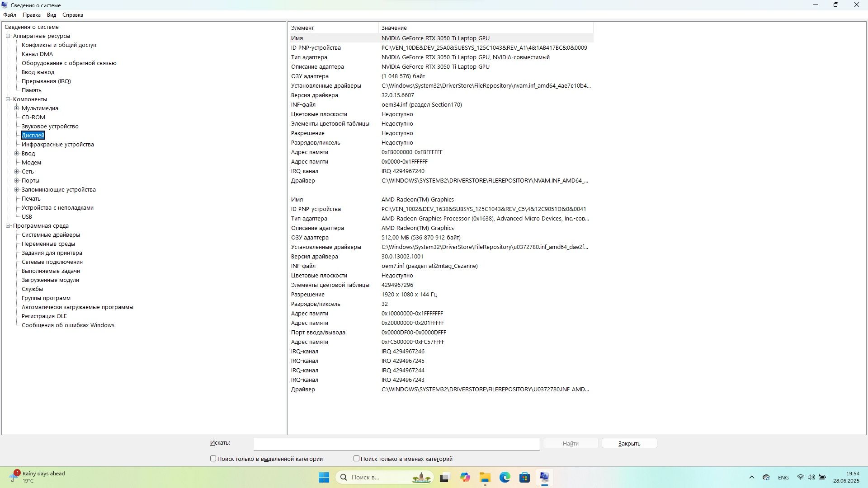This screenshot has width=868, height=488.
Task: Select the IRQ 4294967240 value
Action: click(403, 171)
